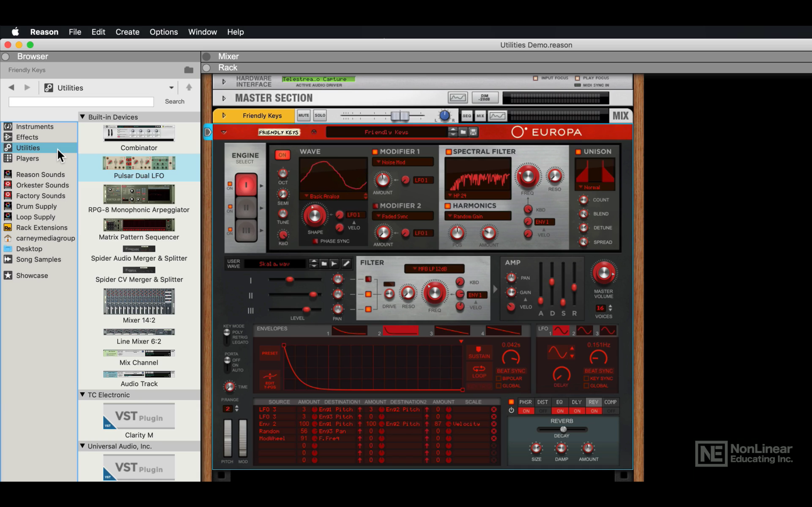The height and width of the screenshot is (507, 812).
Task: Select LFO 2 waveform tab
Action: click(584, 331)
